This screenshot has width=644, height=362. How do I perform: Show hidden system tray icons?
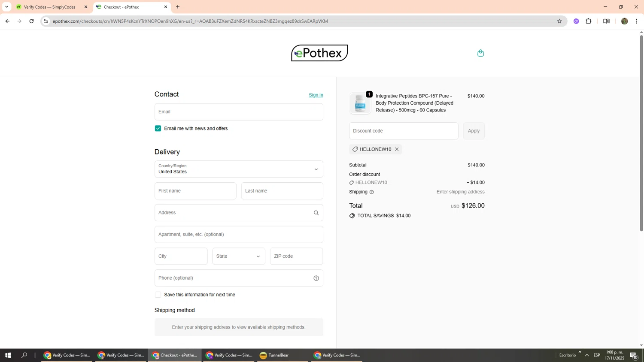click(587, 355)
